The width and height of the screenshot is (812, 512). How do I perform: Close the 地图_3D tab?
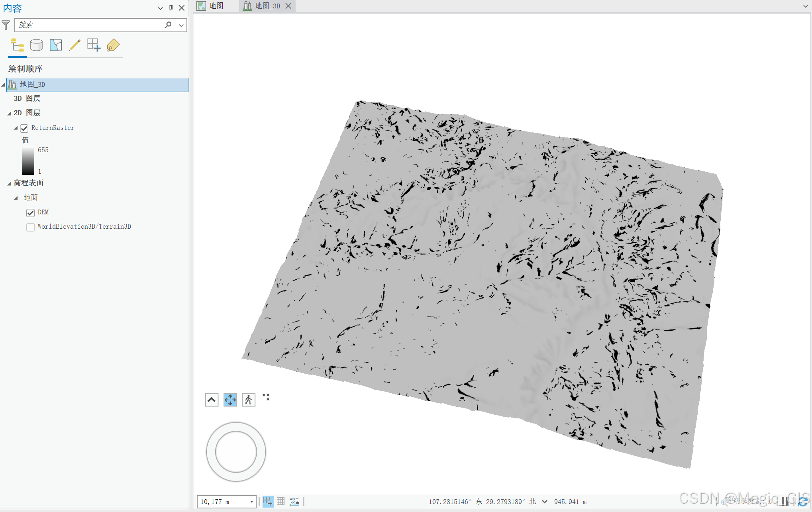288,6
